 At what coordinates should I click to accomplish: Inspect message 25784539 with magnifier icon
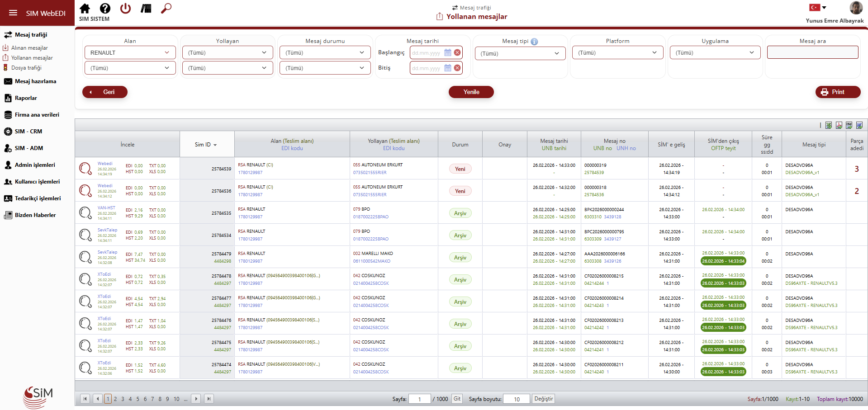point(85,169)
